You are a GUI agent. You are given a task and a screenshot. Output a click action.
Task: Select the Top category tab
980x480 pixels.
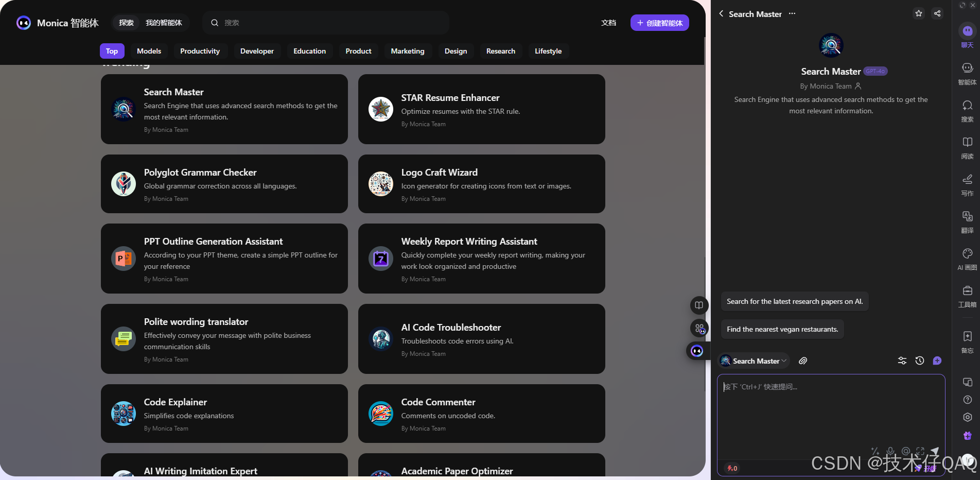click(112, 51)
